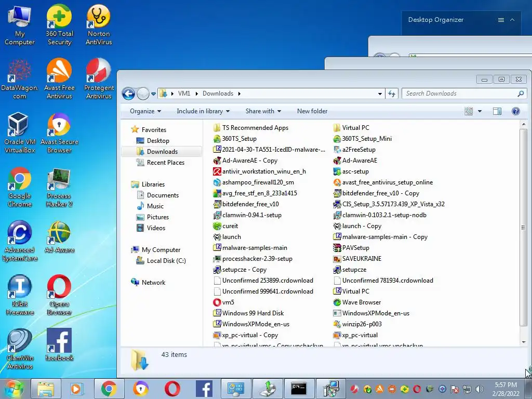Select Favorites in navigation pane
The width and height of the screenshot is (532, 399).
(x=154, y=129)
